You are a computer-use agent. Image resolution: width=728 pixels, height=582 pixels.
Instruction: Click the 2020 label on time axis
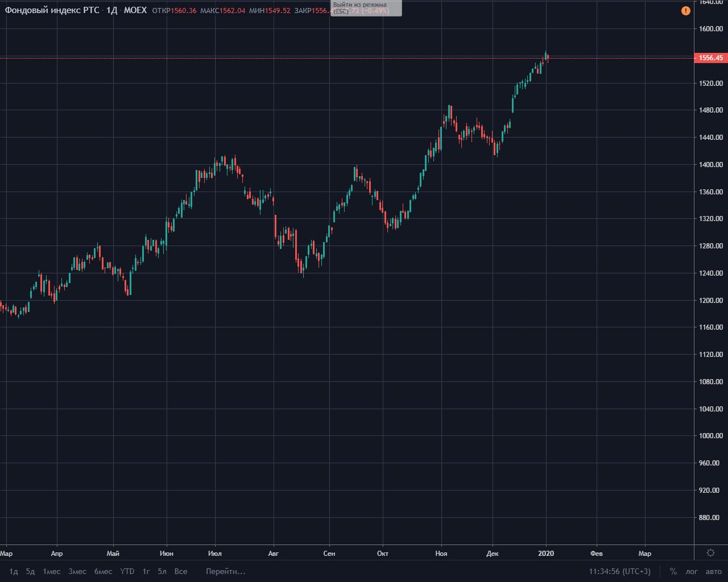(546, 553)
